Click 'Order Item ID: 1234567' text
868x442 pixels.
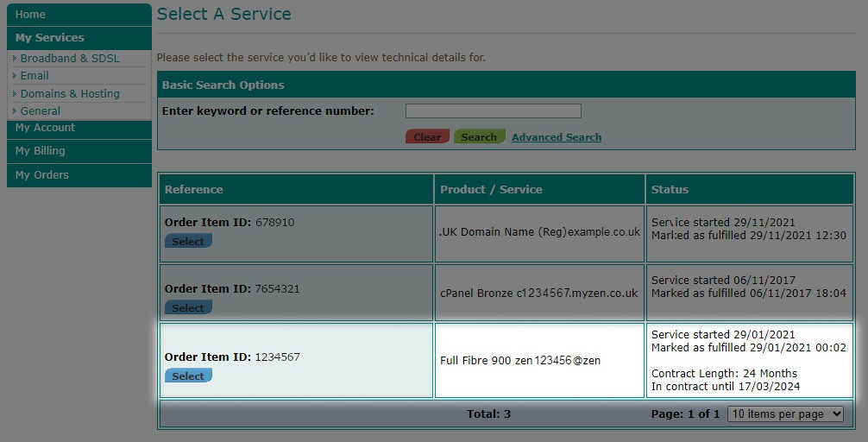[232, 357]
